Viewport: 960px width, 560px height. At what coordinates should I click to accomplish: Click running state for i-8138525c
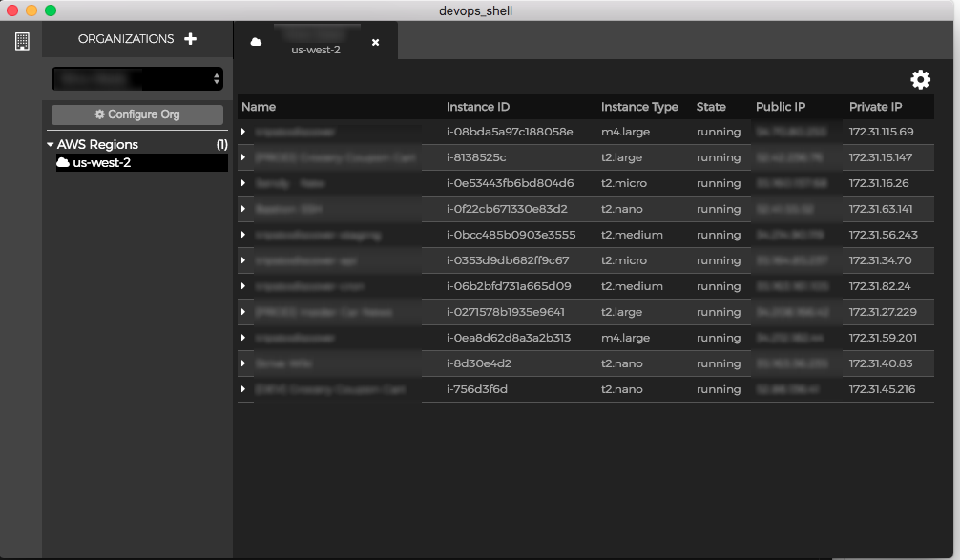tap(719, 157)
